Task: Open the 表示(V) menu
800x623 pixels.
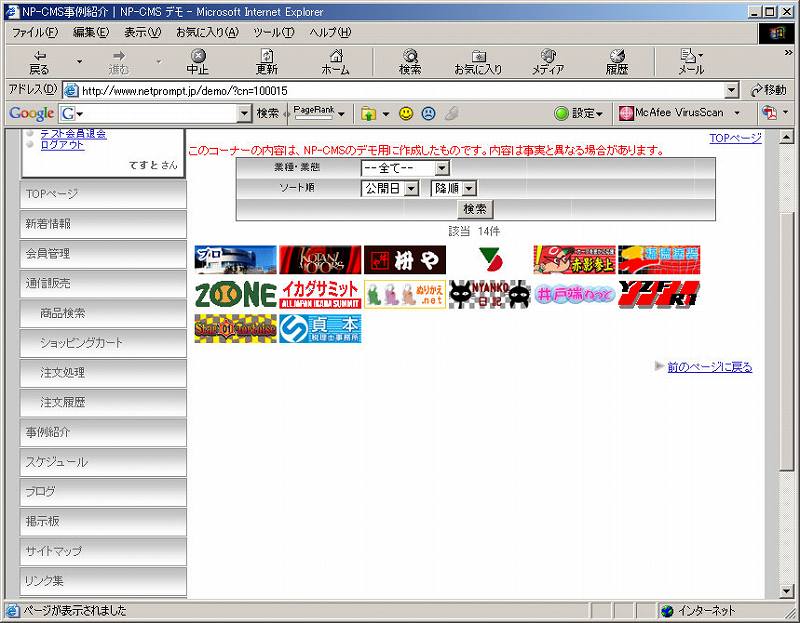Action: tap(142, 32)
